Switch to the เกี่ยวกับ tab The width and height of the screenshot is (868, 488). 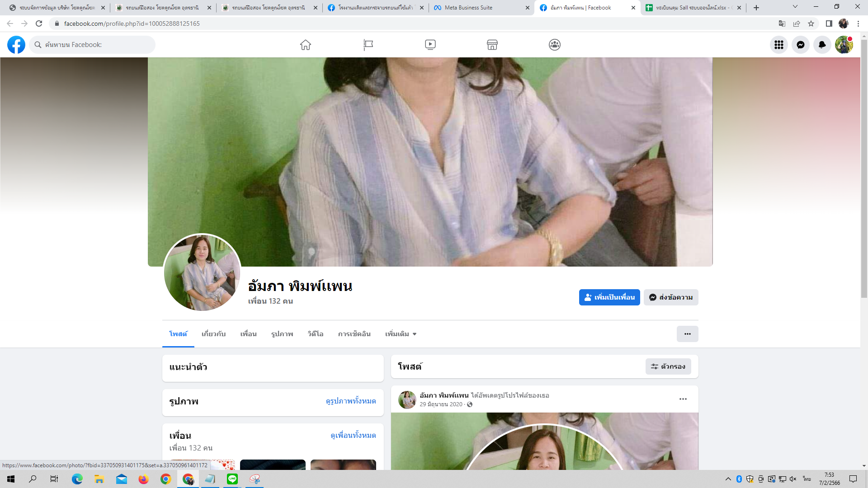tap(213, 334)
